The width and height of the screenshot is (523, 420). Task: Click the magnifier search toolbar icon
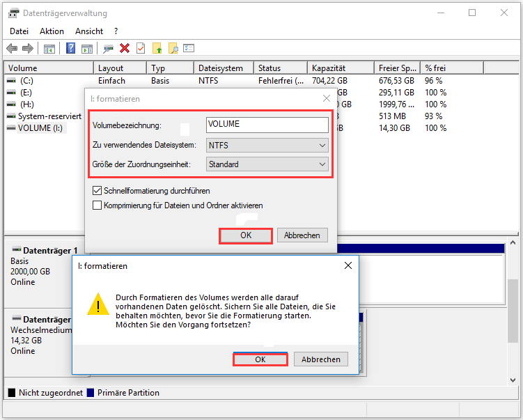pos(173,48)
